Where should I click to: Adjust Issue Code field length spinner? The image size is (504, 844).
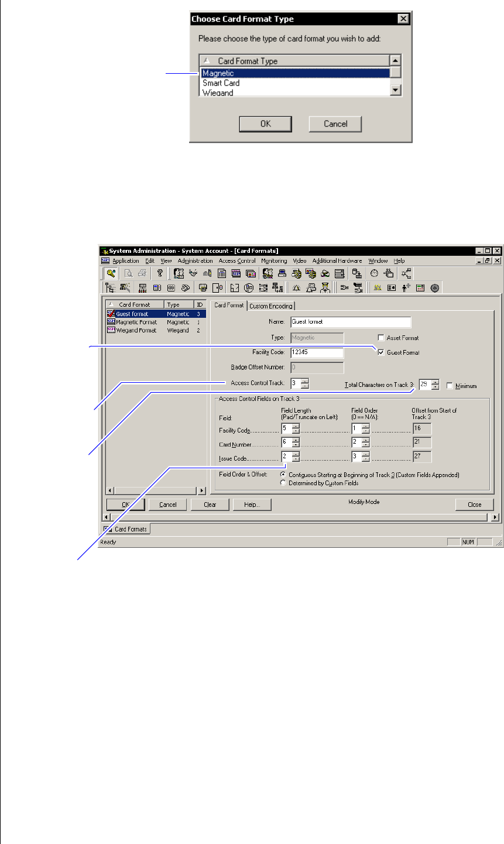[x=296, y=457]
